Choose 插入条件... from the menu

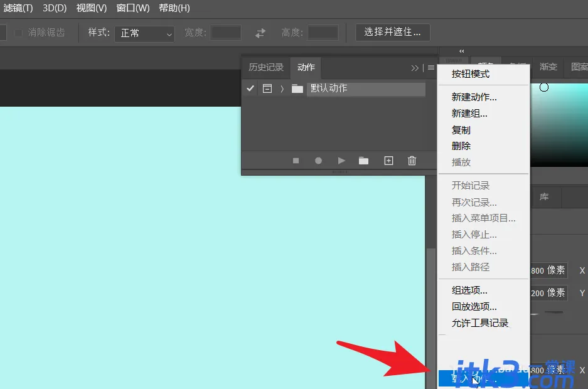[484, 251]
